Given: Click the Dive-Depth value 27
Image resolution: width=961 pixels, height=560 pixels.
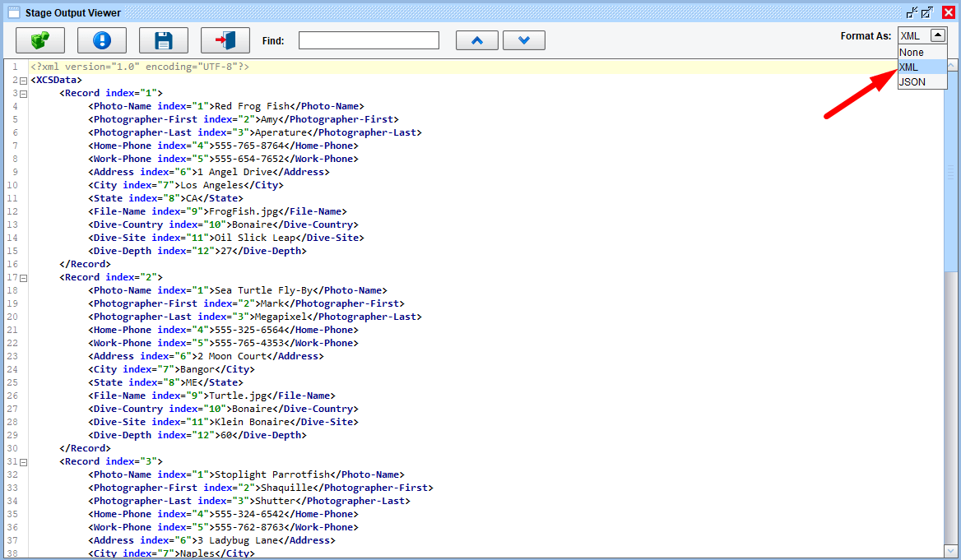Looking at the screenshot, I should [x=226, y=251].
